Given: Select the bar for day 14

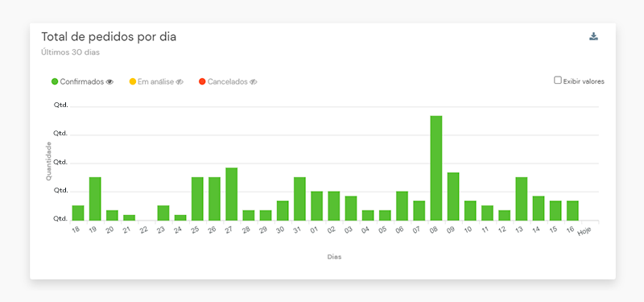Looking at the screenshot, I should 539,209.
